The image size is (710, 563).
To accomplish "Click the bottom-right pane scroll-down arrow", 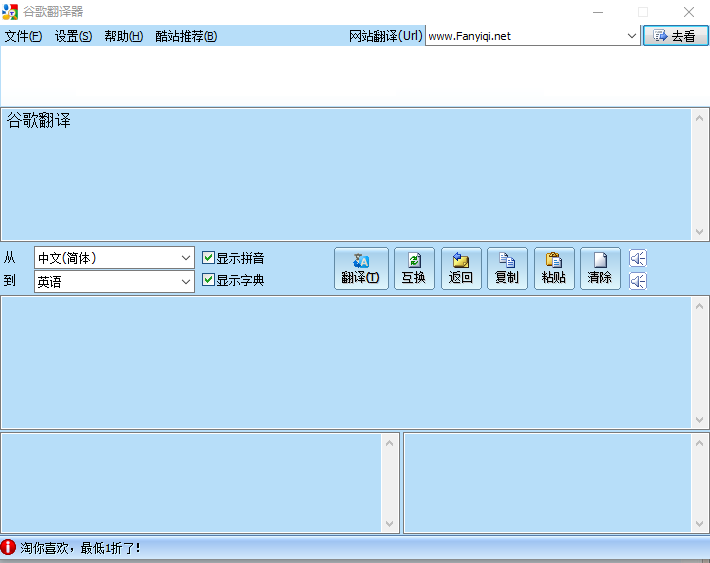I will click(700, 524).
